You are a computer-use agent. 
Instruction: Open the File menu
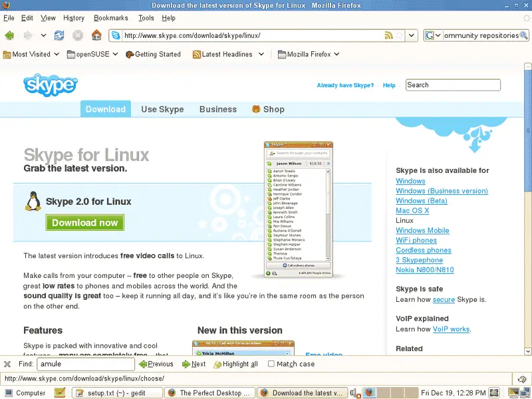tap(9, 18)
